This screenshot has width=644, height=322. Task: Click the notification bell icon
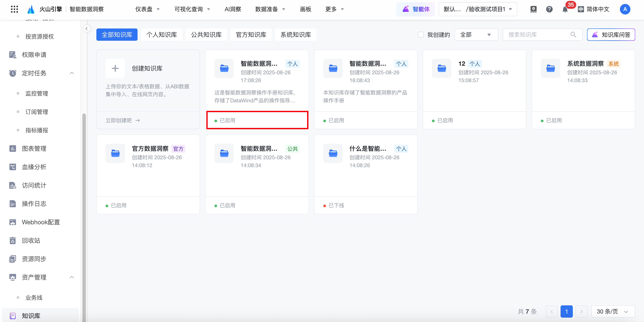click(x=564, y=9)
